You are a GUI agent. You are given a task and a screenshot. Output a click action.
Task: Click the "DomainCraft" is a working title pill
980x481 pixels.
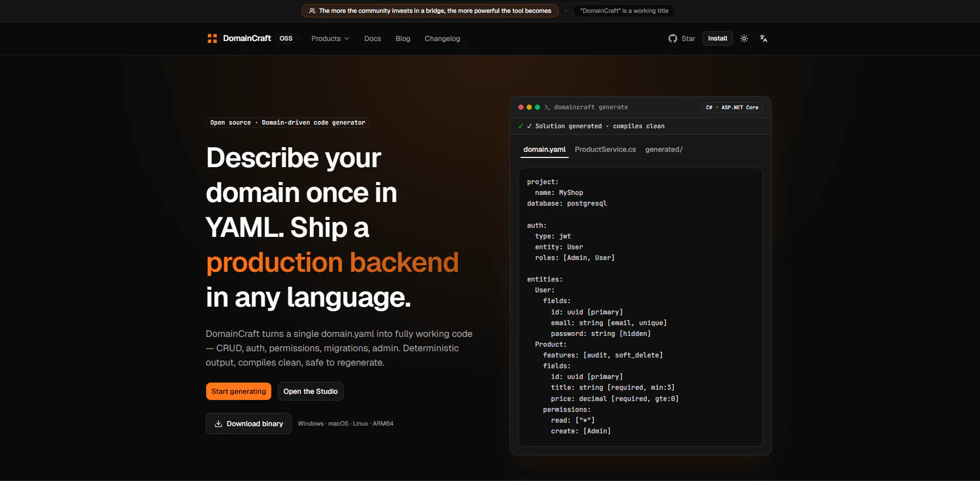[624, 11]
